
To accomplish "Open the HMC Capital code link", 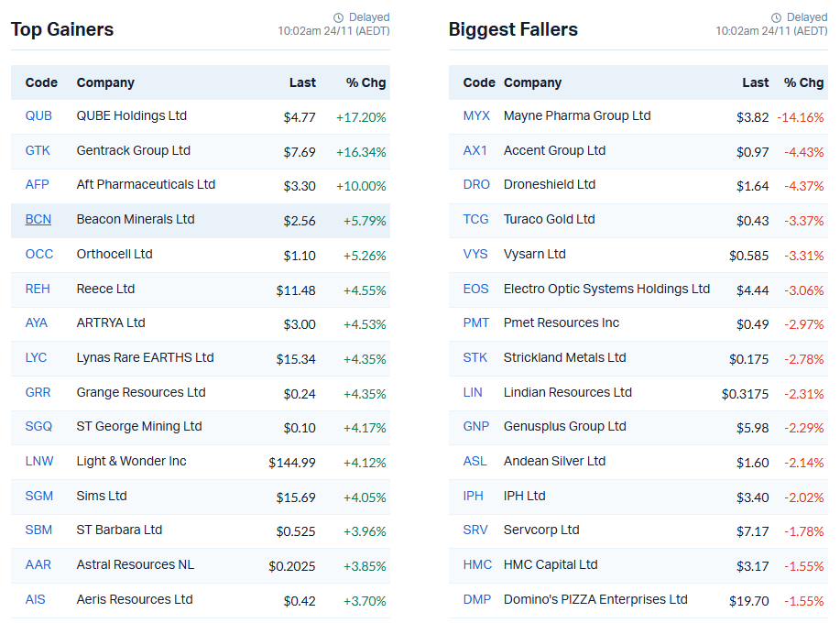I will 477,564.
